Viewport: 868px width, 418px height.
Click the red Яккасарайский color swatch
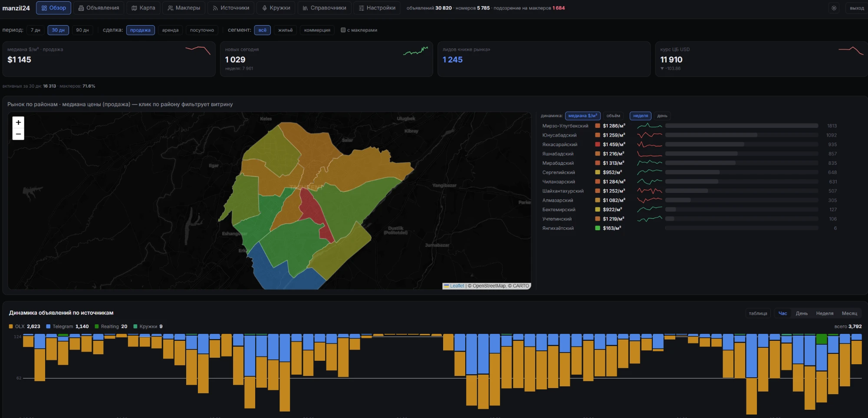click(x=598, y=144)
